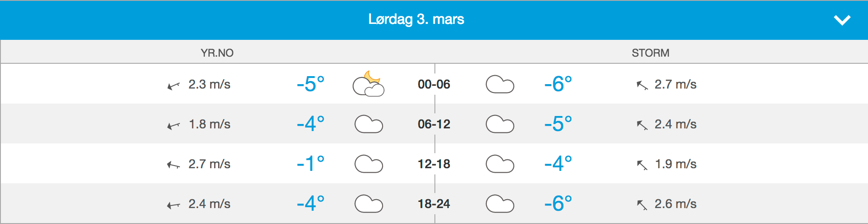The image size is (868, 224).
Task: Click YR.NO cloud icon for 06-12
Action: [368, 124]
